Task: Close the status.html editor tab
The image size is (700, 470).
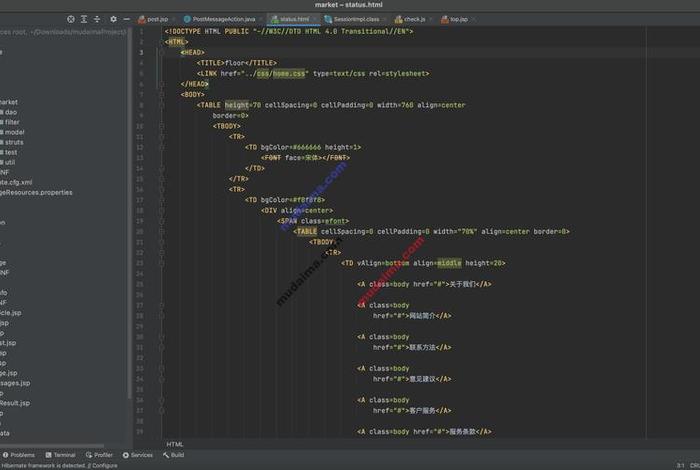Action: 315,19
